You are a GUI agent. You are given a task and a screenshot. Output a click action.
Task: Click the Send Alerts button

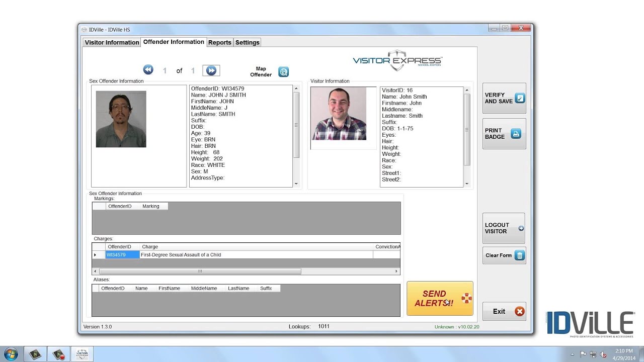(440, 298)
